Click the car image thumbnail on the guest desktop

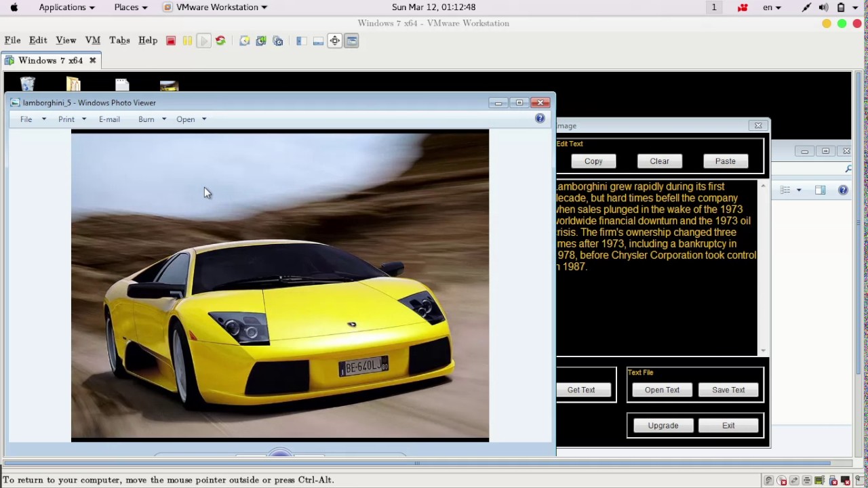(169, 85)
